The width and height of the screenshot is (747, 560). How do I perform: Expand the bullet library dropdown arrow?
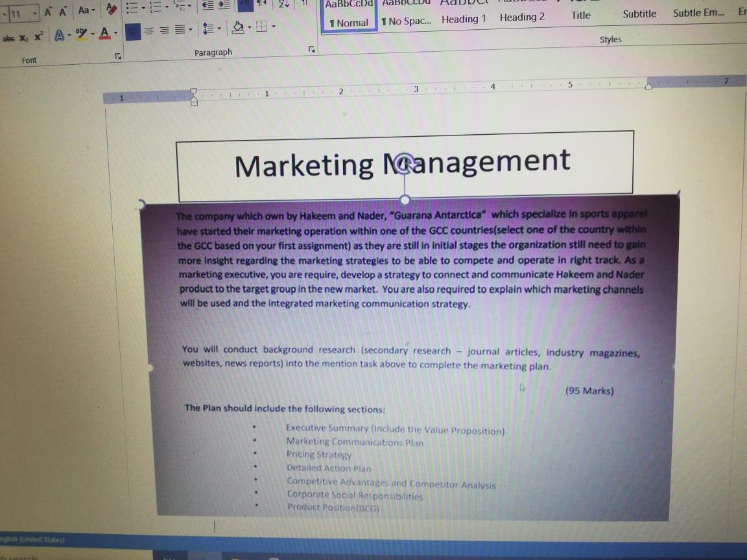[x=143, y=8]
